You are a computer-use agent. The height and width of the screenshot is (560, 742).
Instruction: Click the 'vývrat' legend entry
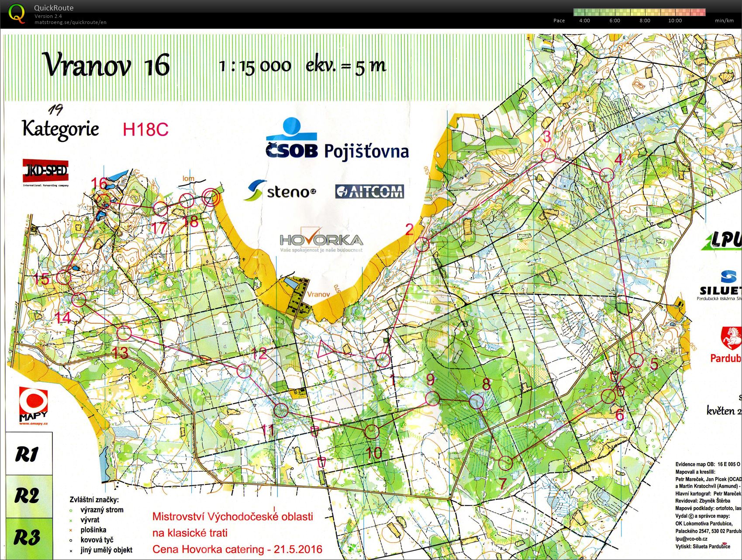(x=90, y=520)
